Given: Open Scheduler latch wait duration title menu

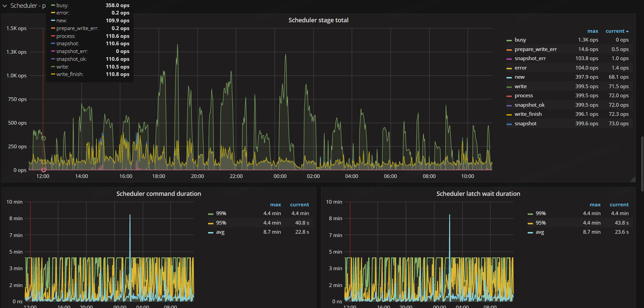Looking at the screenshot, I should coord(478,194).
